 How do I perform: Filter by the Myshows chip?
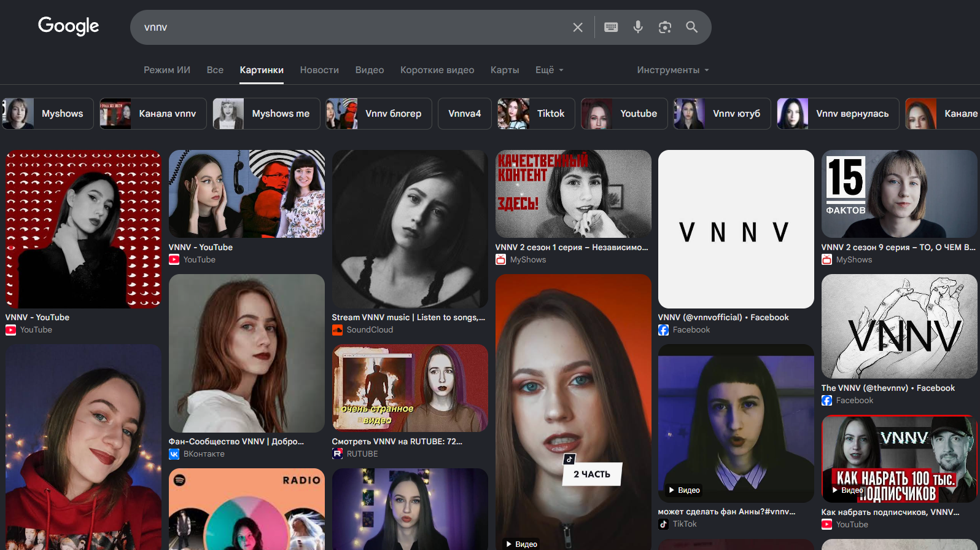point(47,114)
